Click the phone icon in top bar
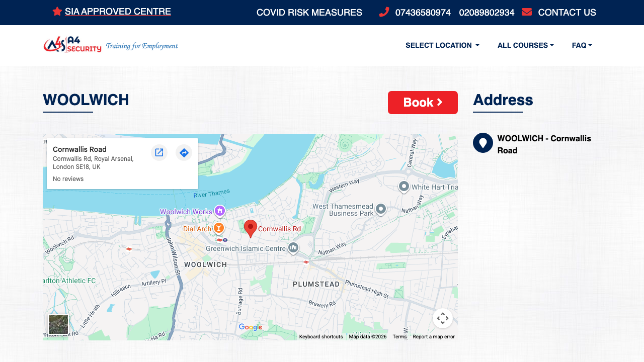Viewport: 644px width, 362px height. point(383,12)
